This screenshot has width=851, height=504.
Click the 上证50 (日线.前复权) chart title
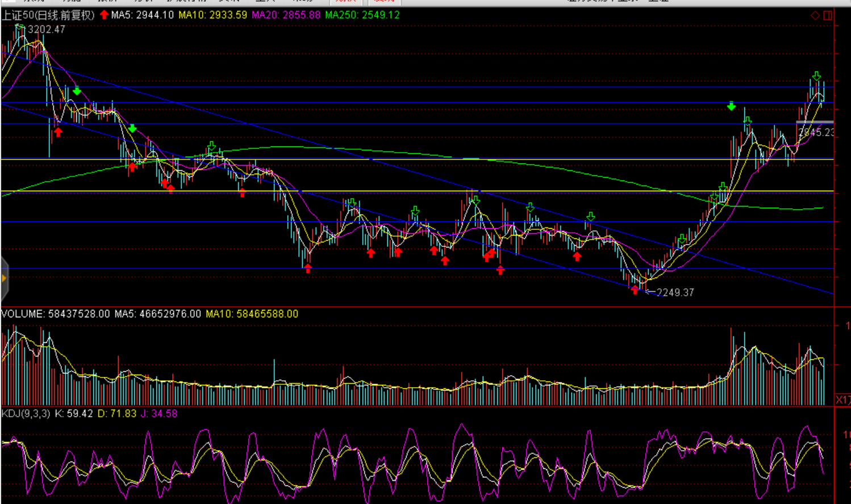pos(48,15)
